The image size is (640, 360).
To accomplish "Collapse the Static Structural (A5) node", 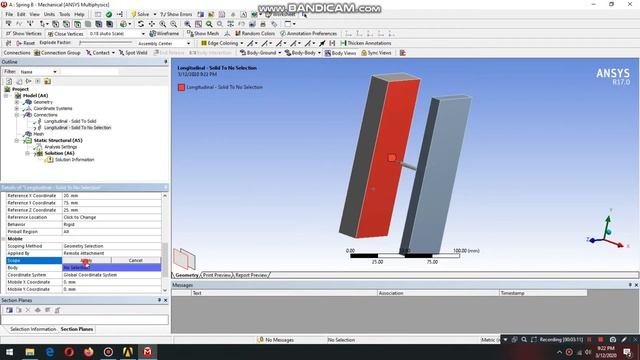I will 17,140.
